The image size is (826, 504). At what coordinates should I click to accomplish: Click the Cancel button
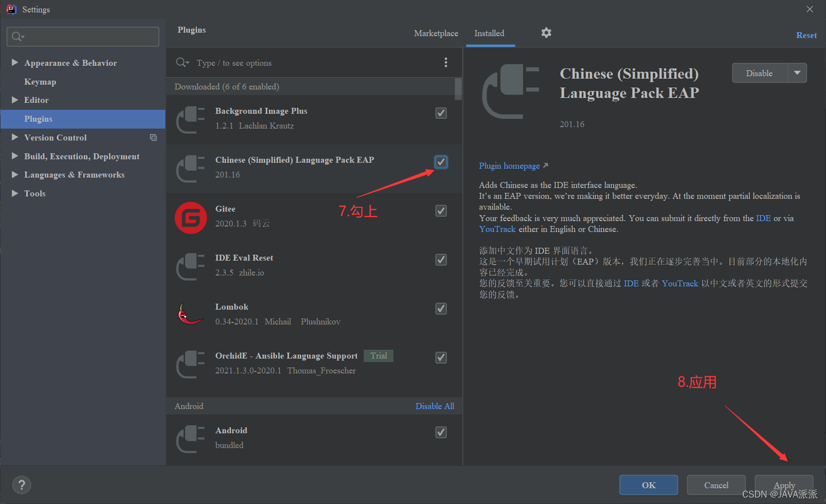(716, 485)
